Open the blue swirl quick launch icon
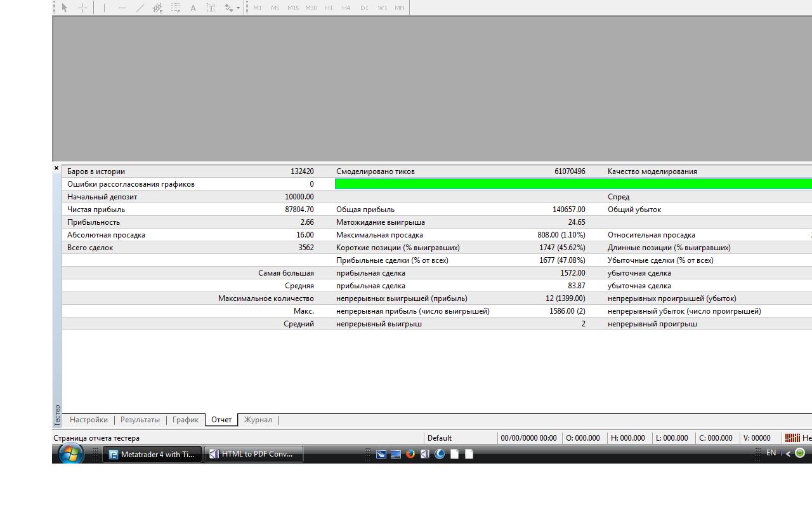812x508 pixels. click(440, 454)
